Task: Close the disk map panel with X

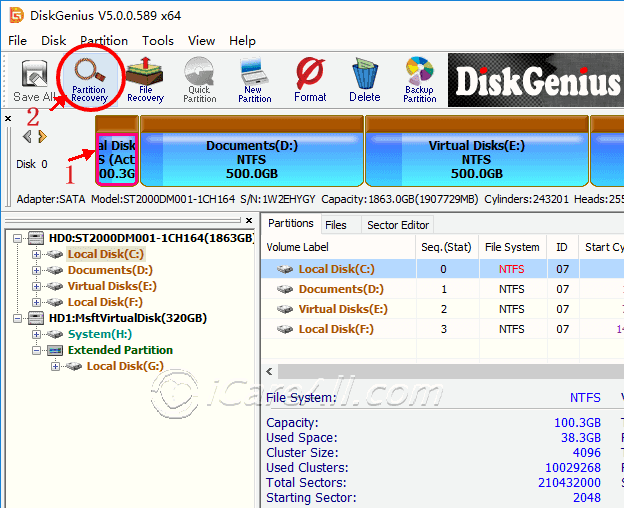Action: point(8,118)
